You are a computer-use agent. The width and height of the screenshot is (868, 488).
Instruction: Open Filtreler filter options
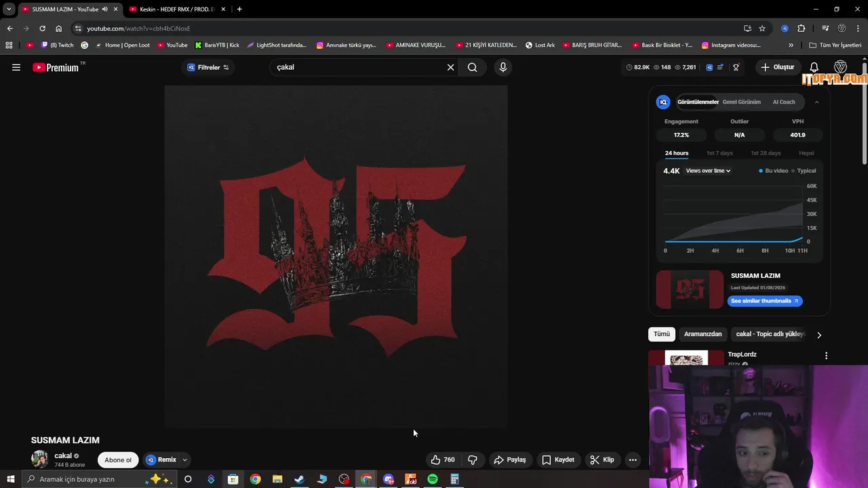[x=208, y=67]
